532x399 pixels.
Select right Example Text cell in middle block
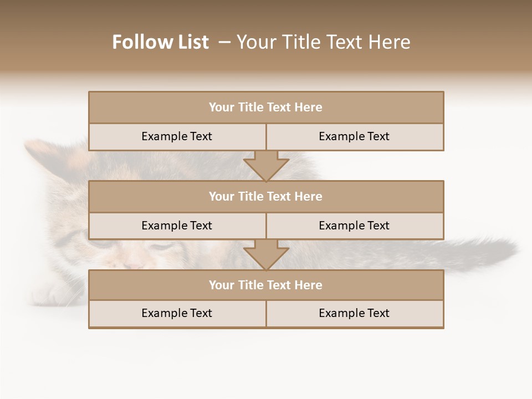click(354, 226)
